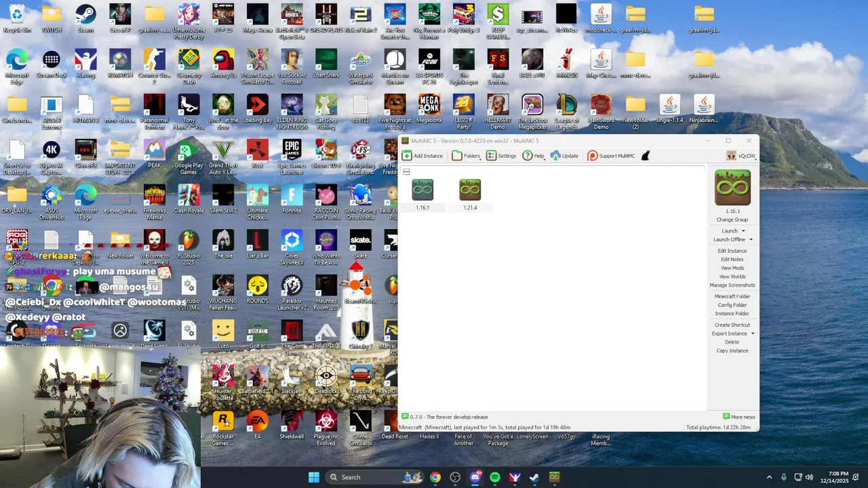The image size is (868, 488).
Task: Click the large instance icon in sidebar
Action: (x=732, y=187)
